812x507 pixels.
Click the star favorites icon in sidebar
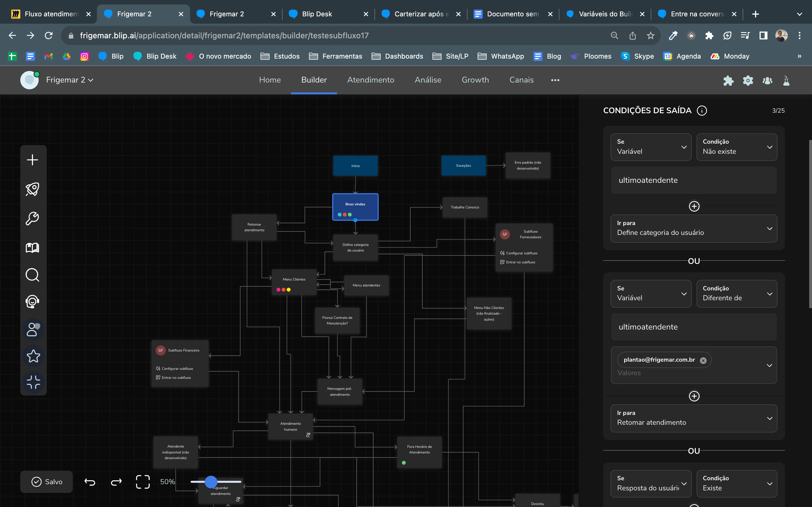coord(33,356)
